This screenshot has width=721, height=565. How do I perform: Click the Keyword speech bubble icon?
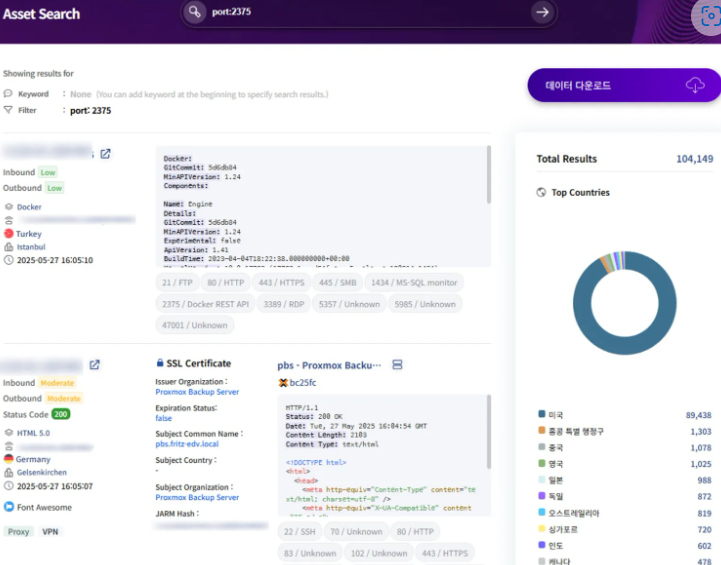click(8, 93)
